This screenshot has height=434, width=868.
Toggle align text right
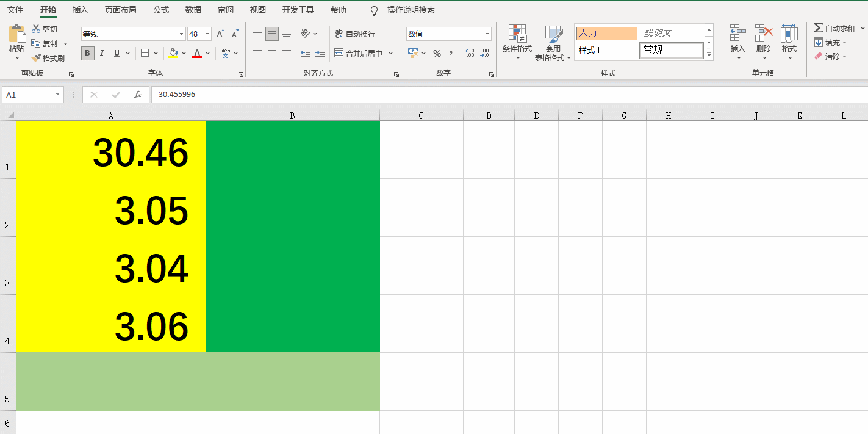click(287, 53)
